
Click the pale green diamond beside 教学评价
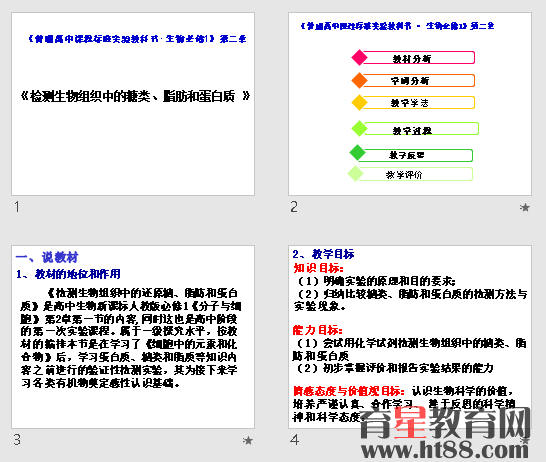pyautogui.click(x=356, y=173)
